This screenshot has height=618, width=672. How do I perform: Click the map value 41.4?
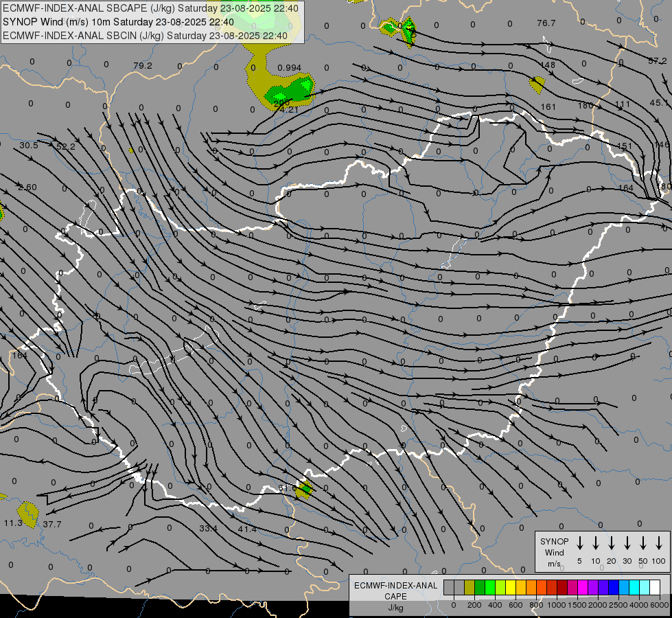247,529
